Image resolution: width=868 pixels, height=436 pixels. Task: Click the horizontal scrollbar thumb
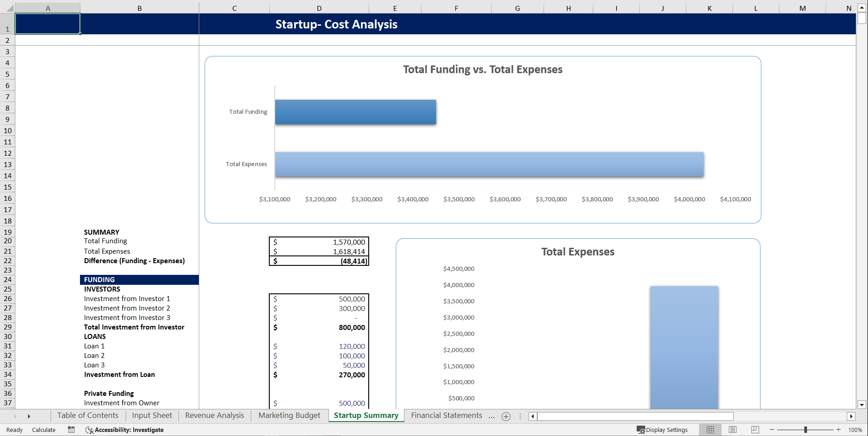click(x=635, y=416)
